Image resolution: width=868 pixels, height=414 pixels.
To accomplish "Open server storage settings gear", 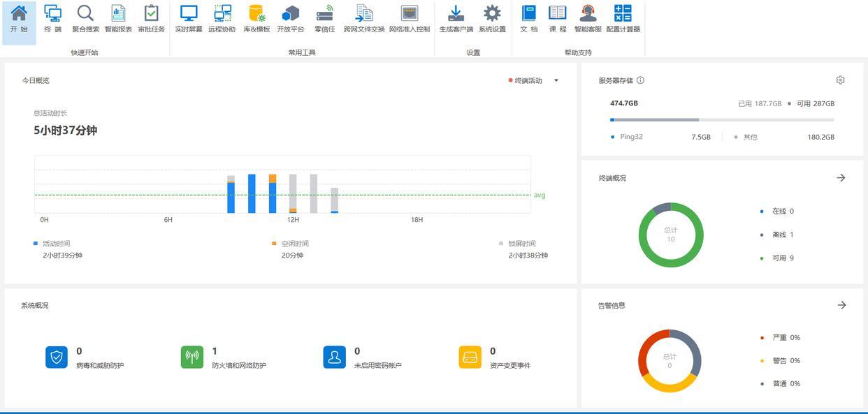I will (x=840, y=80).
